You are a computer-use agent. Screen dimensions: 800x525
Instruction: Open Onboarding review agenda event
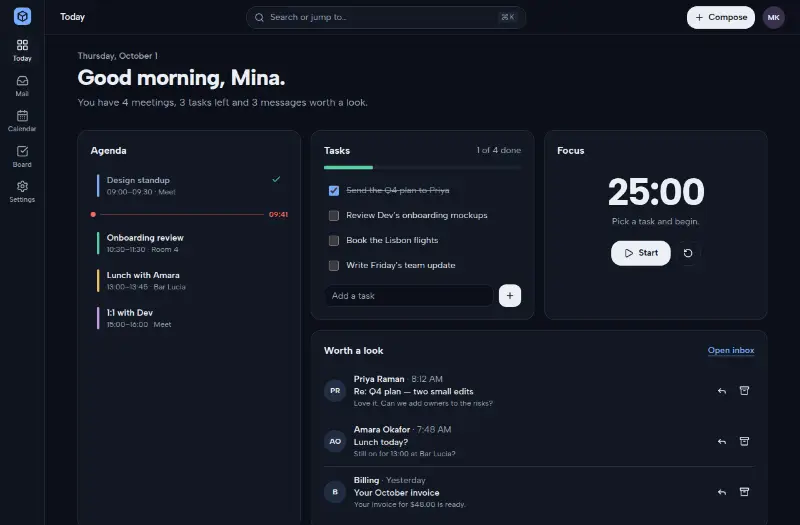click(188, 243)
